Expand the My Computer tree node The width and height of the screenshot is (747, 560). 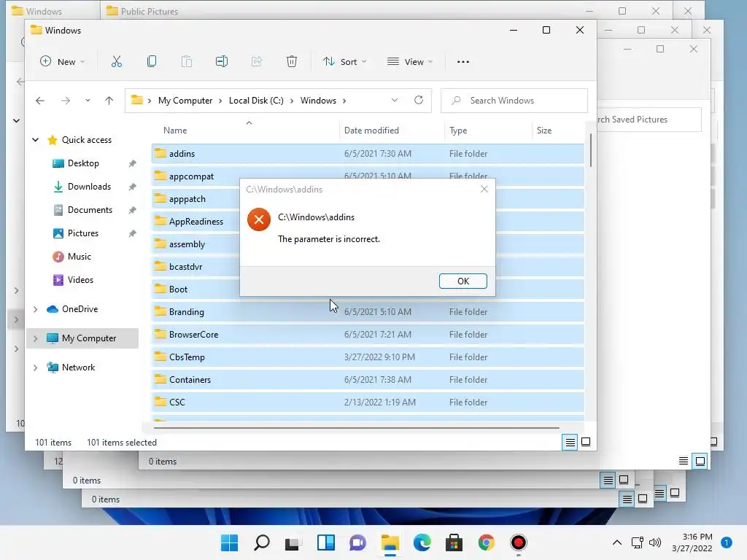35,338
